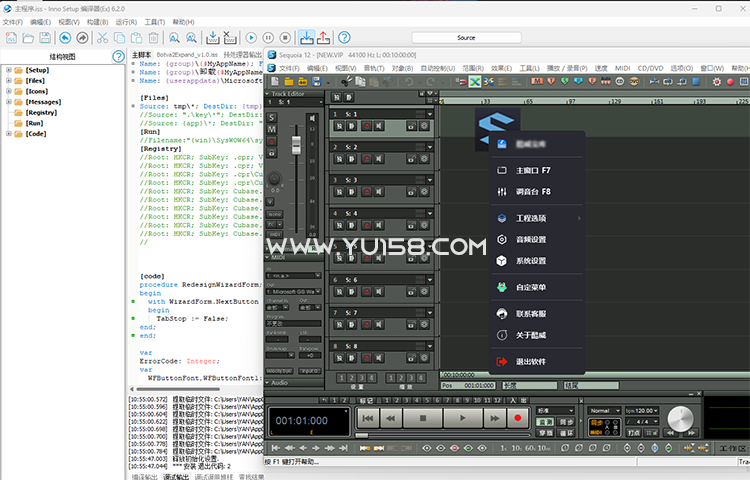This screenshot has height=480, width=750.
Task: Click the Run (play) icon in Inno Setup toolbar
Action: [x=252, y=38]
